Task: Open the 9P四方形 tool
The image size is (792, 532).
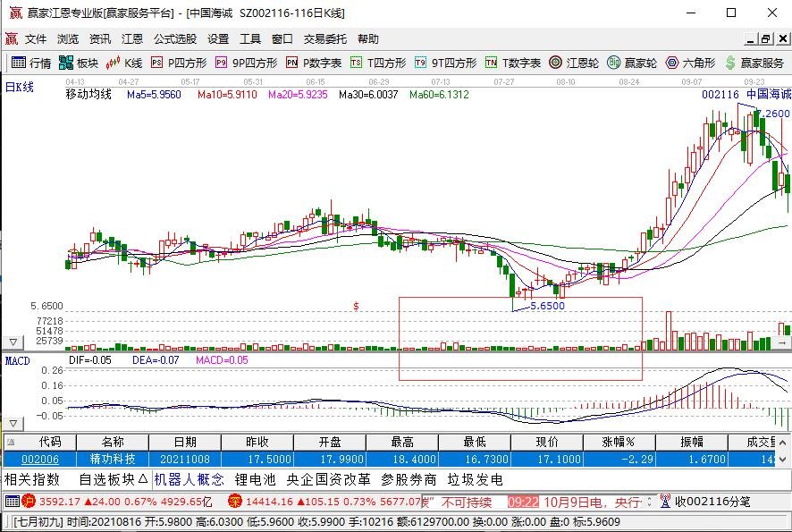Action: pos(247,63)
